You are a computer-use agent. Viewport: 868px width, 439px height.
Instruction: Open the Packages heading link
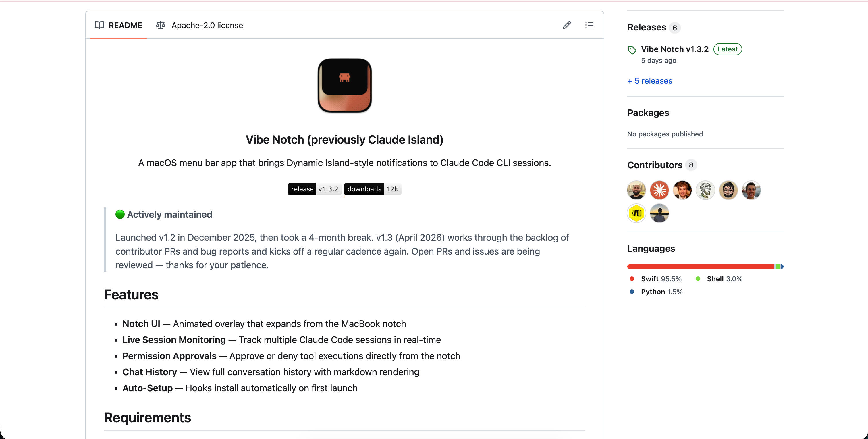point(648,113)
